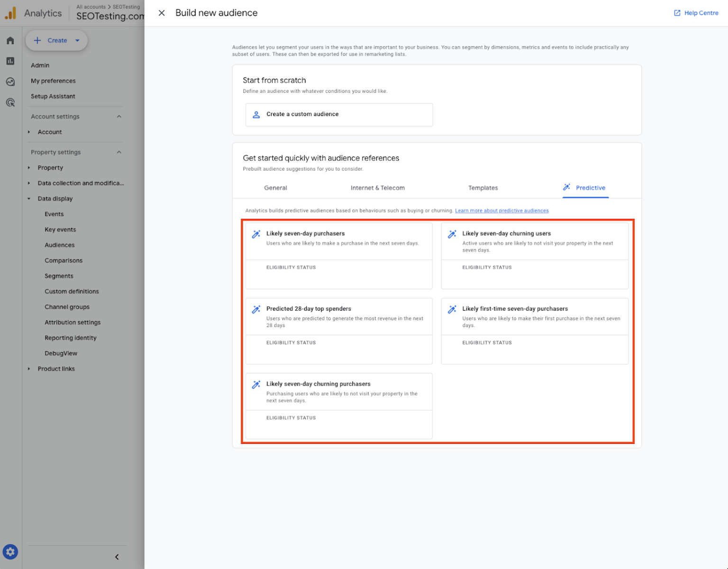The height and width of the screenshot is (569, 728).
Task: Click the external-link icon next to Help Centre
Action: [677, 13]
